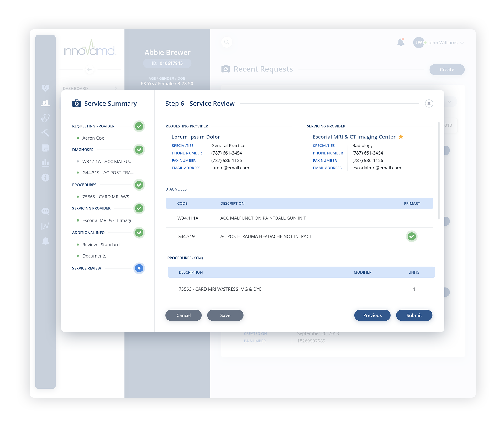The height and width of the screenshot is (427, 504).
Task: Click the bell icon in left sidebar
Action: tap(45, 241)
